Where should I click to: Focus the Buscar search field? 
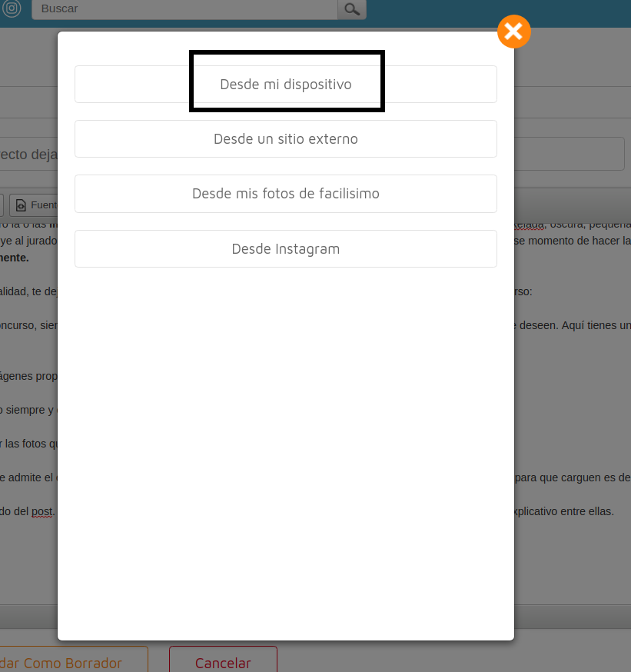coord(184,9)
